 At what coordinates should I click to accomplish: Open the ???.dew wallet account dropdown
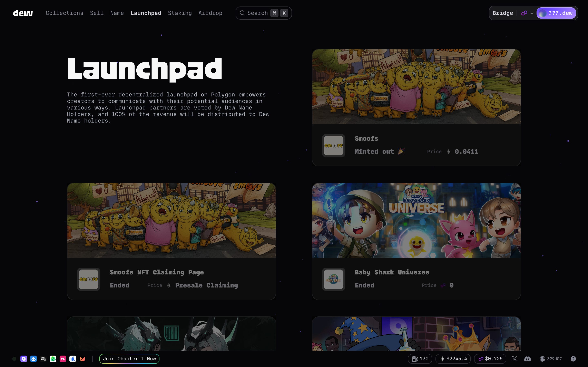tap(556, 13)
